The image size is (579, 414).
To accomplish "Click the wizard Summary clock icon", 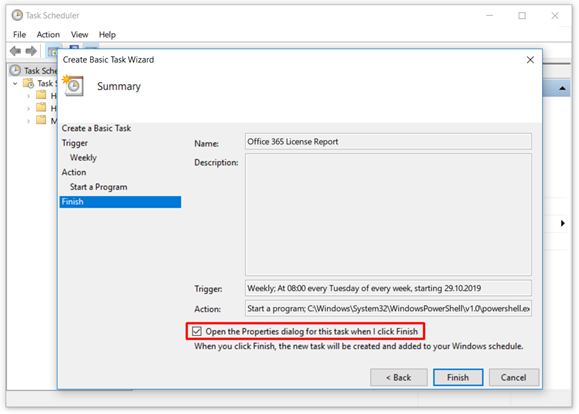I will (x=73, y=86).
